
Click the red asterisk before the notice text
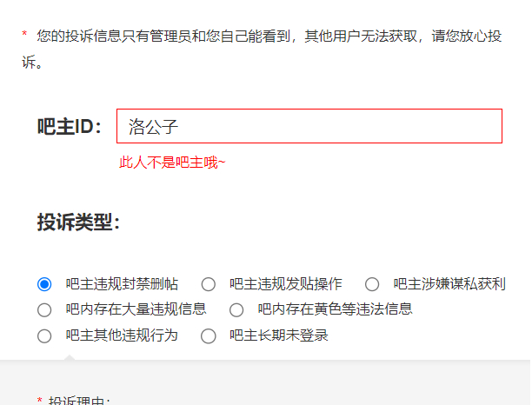(24, 33)
